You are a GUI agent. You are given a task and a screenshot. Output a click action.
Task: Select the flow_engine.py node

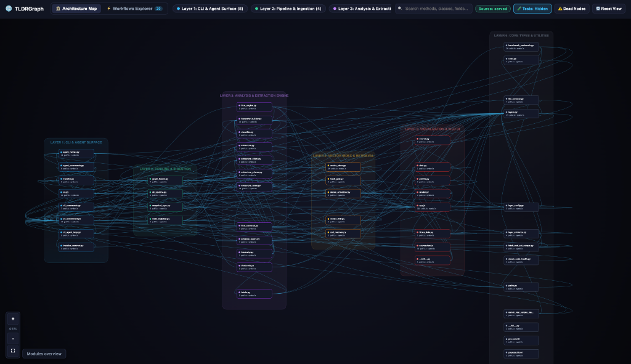point(254,107)
